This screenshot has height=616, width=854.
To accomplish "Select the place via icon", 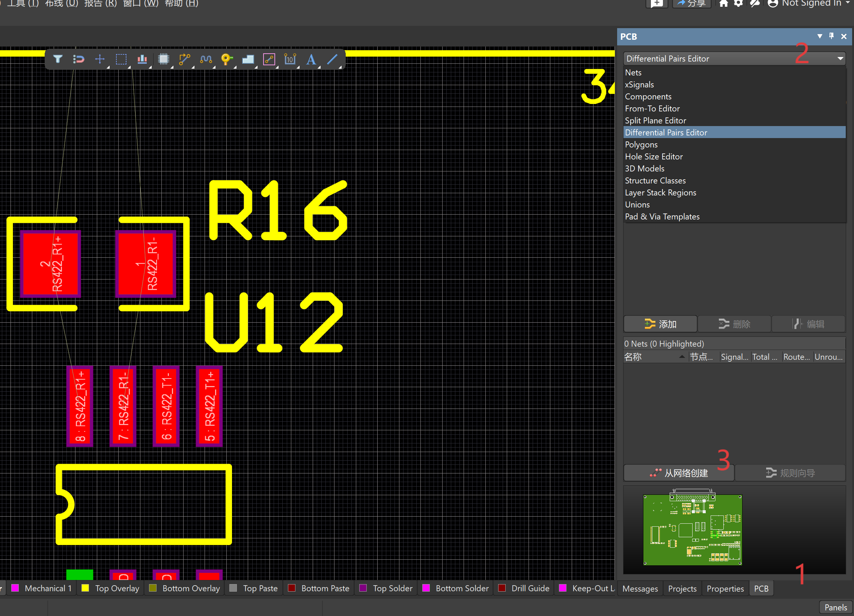I will [226, 59].
